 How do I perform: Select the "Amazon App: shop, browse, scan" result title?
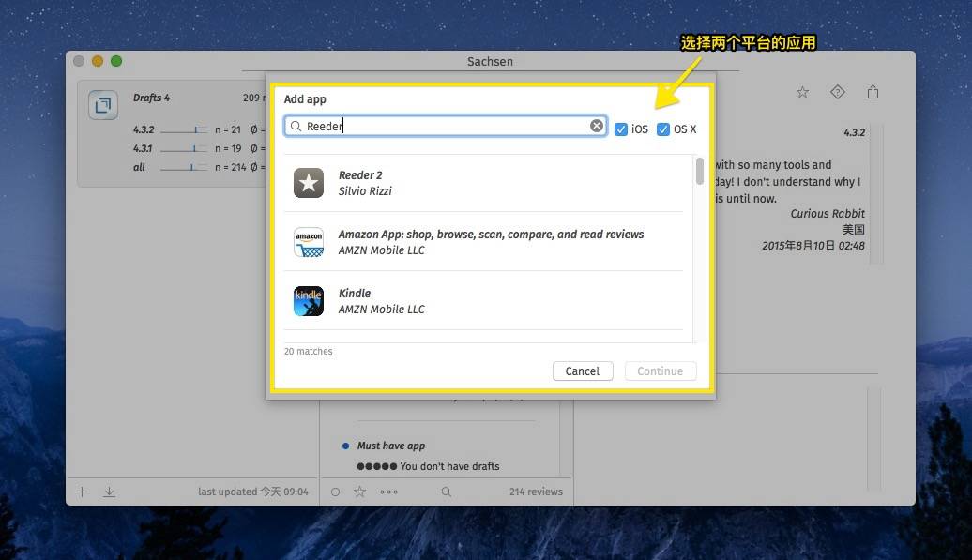point(491,235)
